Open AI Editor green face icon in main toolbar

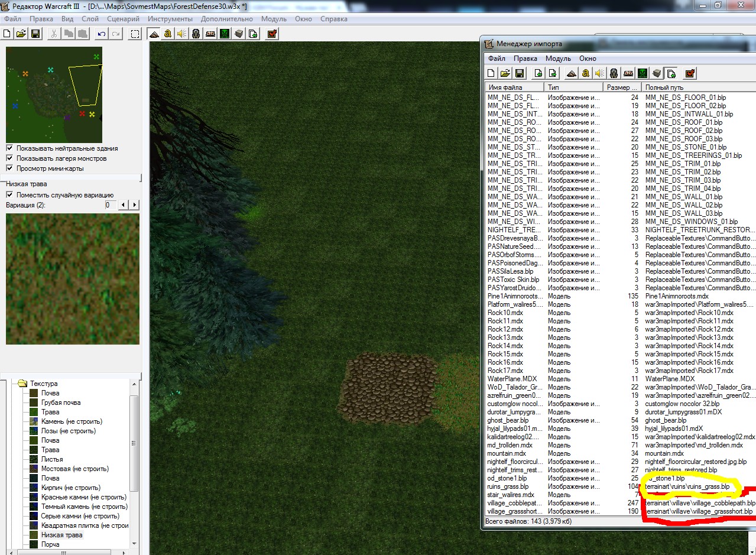point(225,34)
